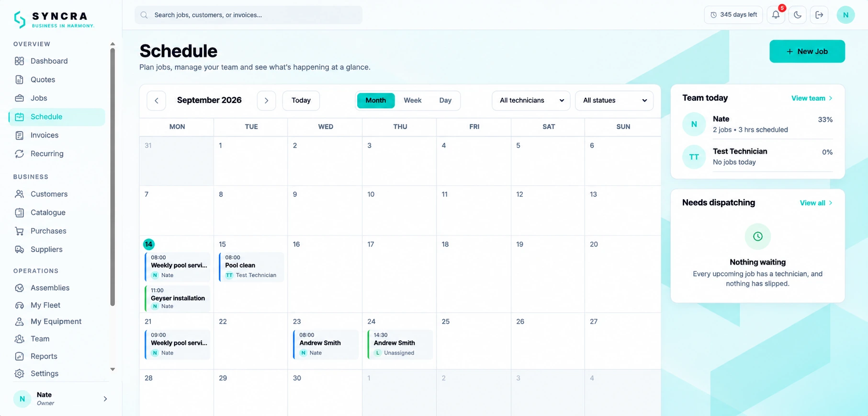
Task: Open 08:00 Weekly pool service job on 14th
Action: [x=178, y=266]
